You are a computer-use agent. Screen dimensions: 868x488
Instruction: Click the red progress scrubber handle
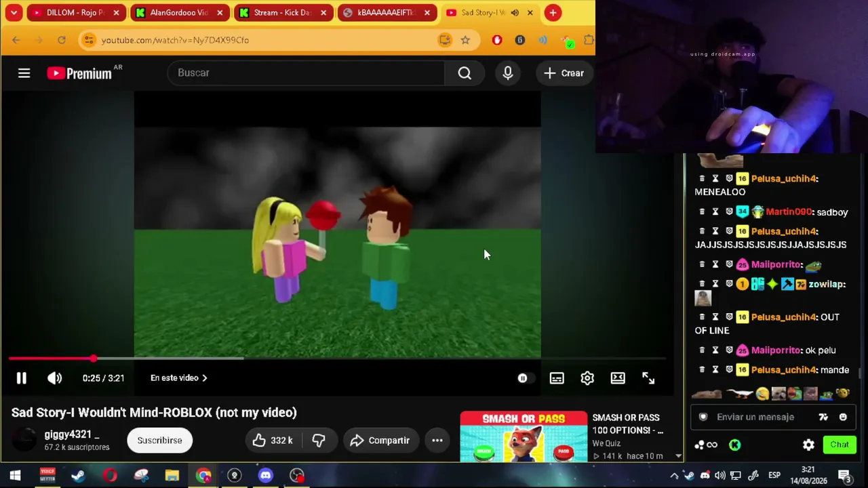[x=94, y=359]
